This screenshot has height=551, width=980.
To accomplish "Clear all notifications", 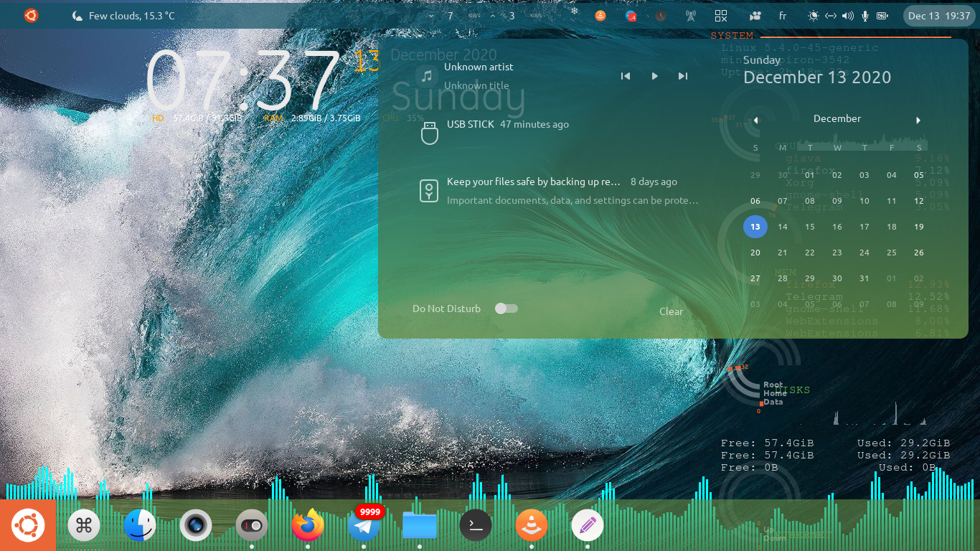I will (672, 311).
